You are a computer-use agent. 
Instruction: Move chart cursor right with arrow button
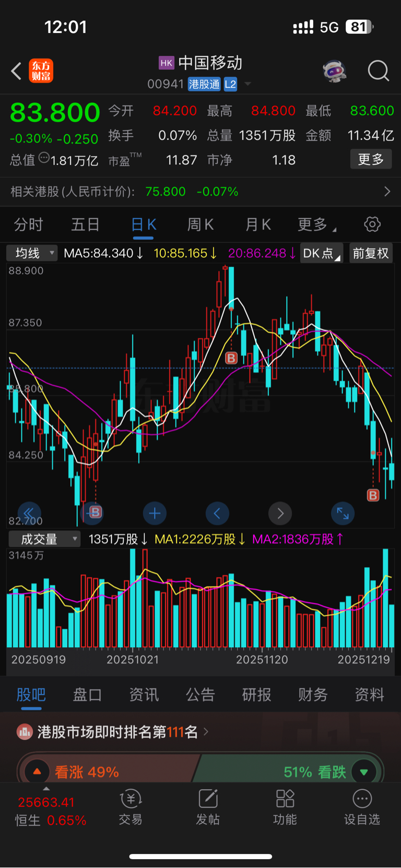pos(280,514)
